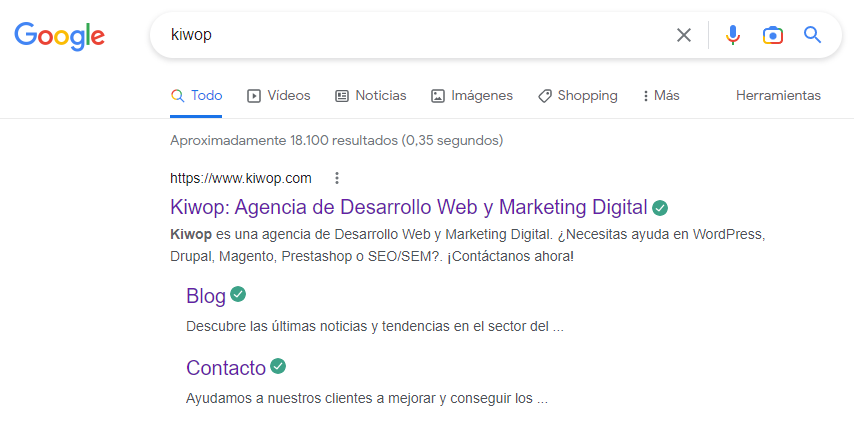The image size is (854, 425).
Task: Open Herramientas search tools
Action: tap(778, 96)
